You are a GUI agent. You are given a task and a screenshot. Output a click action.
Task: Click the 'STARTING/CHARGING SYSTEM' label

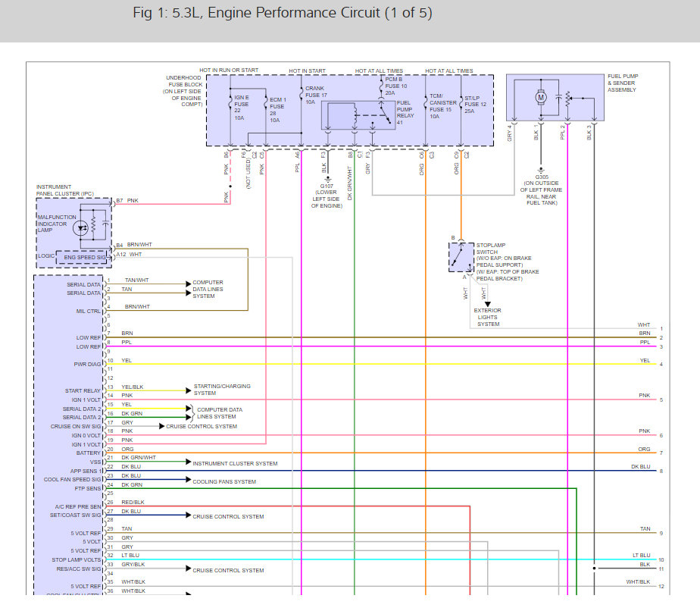pyautogui.click(x=222, y=390)
